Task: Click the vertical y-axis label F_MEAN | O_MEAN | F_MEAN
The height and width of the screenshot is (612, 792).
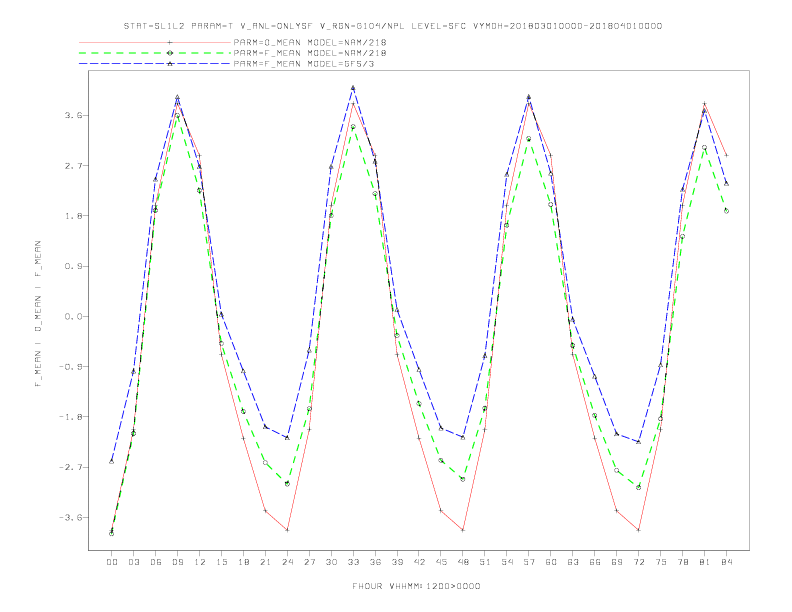Action: pos(37,314)
